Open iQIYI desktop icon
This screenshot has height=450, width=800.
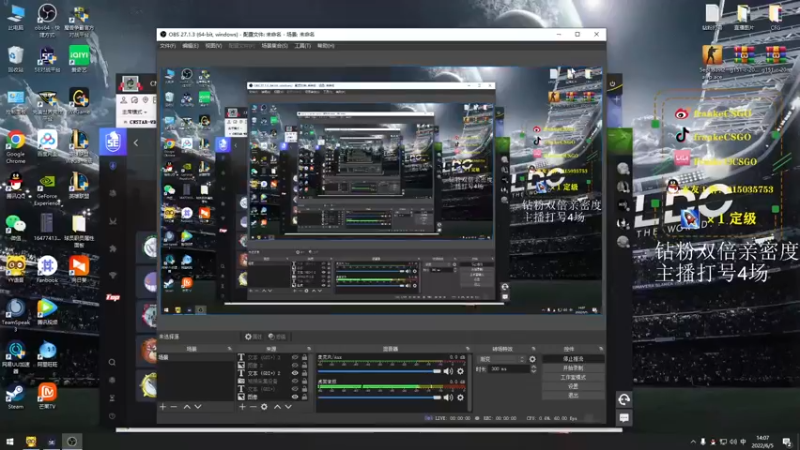(x=79, y=59)
